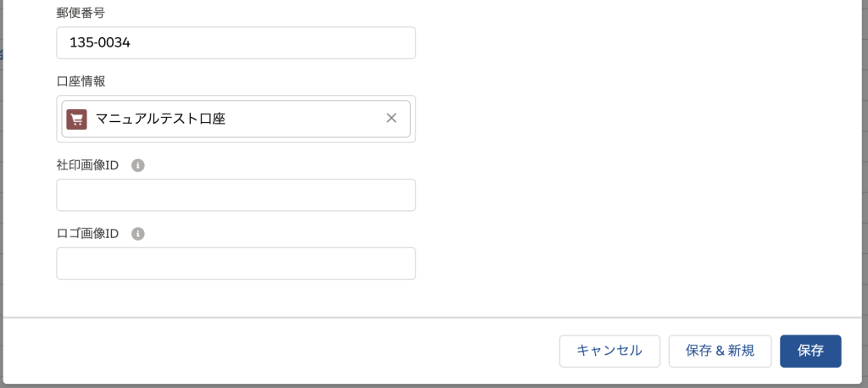Click the ロゴ画像ID label text

click(87, 234)
